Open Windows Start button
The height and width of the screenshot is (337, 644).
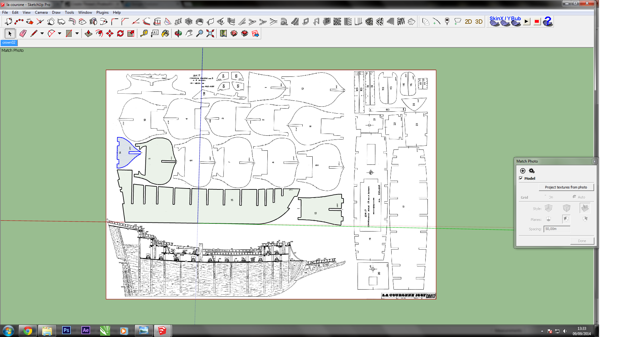coord(8,331)
